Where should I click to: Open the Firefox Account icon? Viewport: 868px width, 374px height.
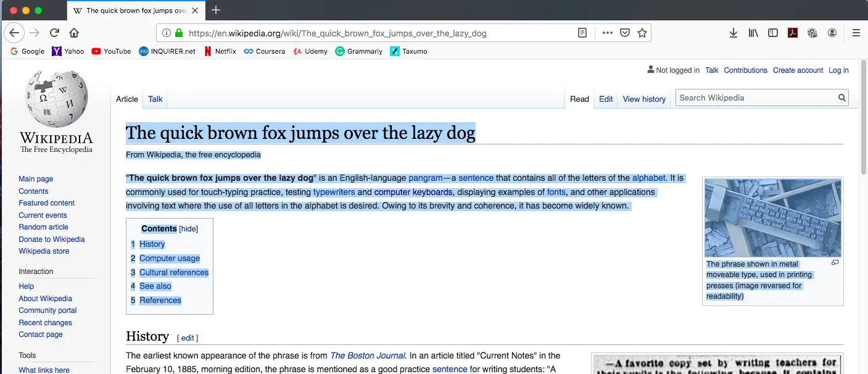point(832,33)
